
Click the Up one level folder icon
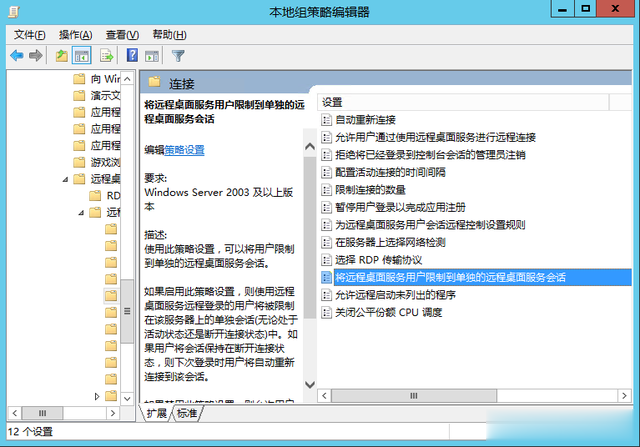pyautogui.click(x=62, y=56)
